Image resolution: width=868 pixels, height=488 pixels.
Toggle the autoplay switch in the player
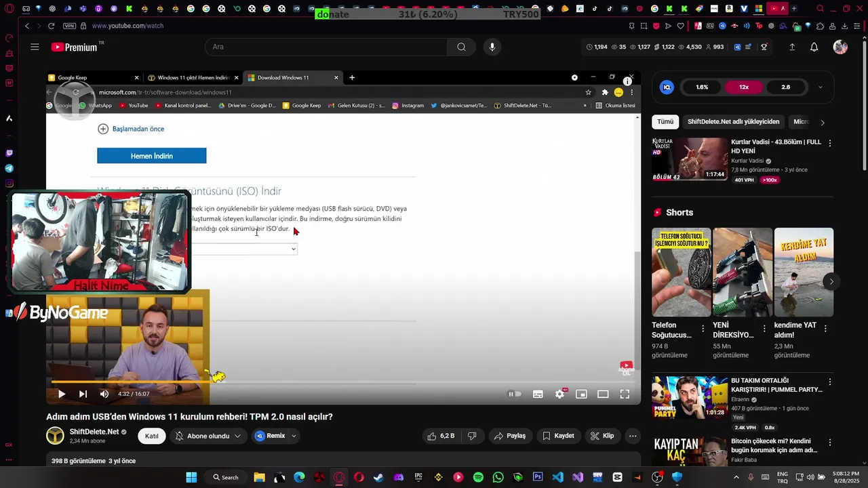point(515,394)
